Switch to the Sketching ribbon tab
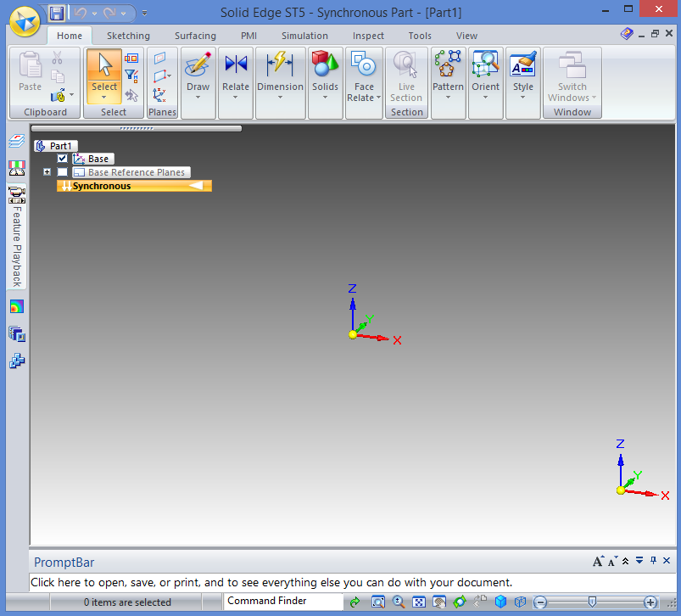The height and width of the screenshot is (616, 681). [128, 36]
